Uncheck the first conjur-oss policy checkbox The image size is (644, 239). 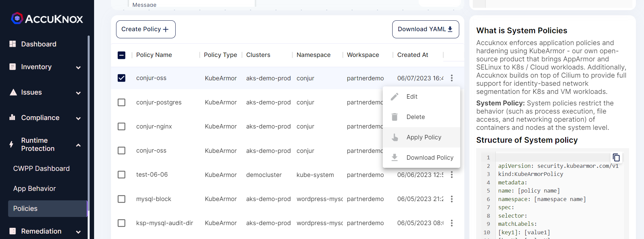click(121, 78)
